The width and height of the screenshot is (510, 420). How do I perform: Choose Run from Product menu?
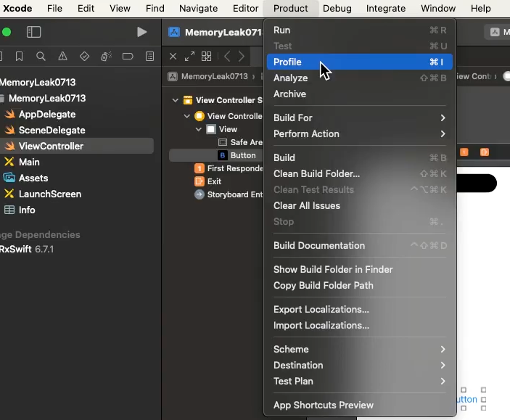point(360,30)
